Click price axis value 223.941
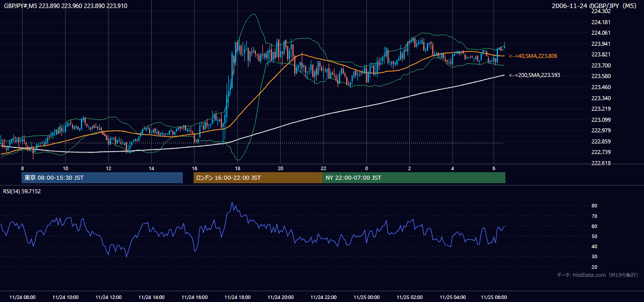Screen dimensions: 644x302 (601, 44)
